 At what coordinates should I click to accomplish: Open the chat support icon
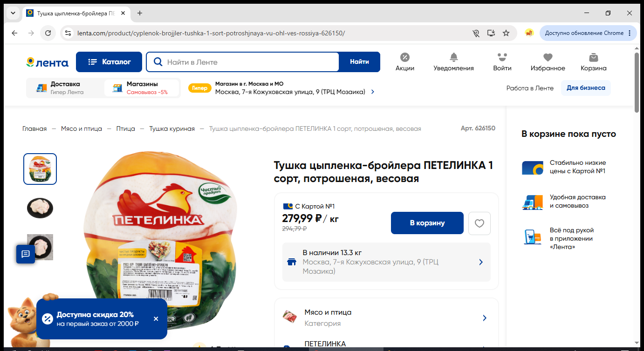coord(26,254)
